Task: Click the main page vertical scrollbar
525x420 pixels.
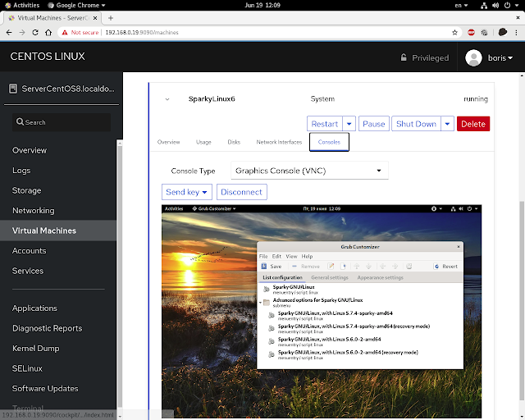Action: [x=522, y=300]
